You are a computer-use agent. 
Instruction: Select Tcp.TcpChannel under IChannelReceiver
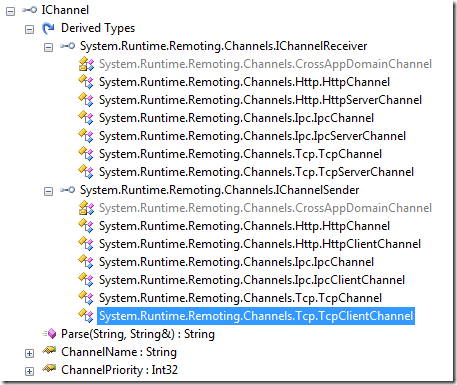click(240, 154)
